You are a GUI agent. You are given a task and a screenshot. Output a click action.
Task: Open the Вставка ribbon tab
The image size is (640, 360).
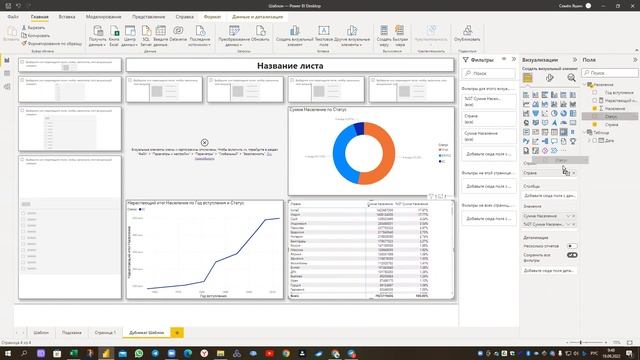[67, 17]
